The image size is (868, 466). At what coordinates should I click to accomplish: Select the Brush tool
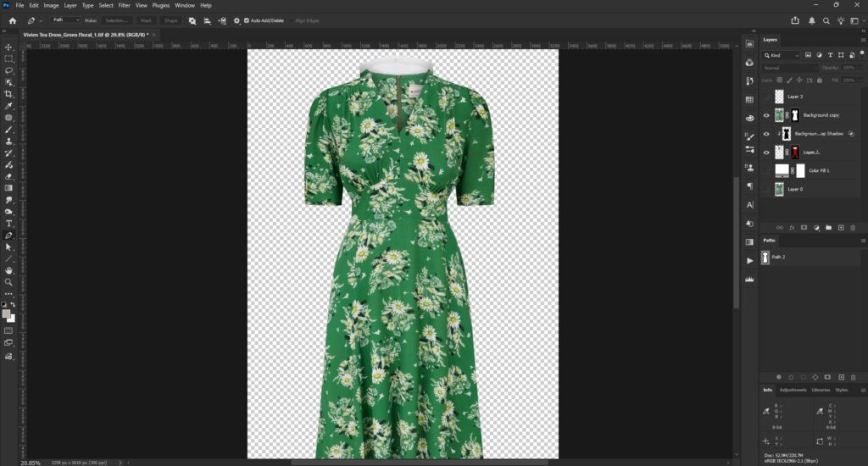pyautogui.click(x=8, y=130)
